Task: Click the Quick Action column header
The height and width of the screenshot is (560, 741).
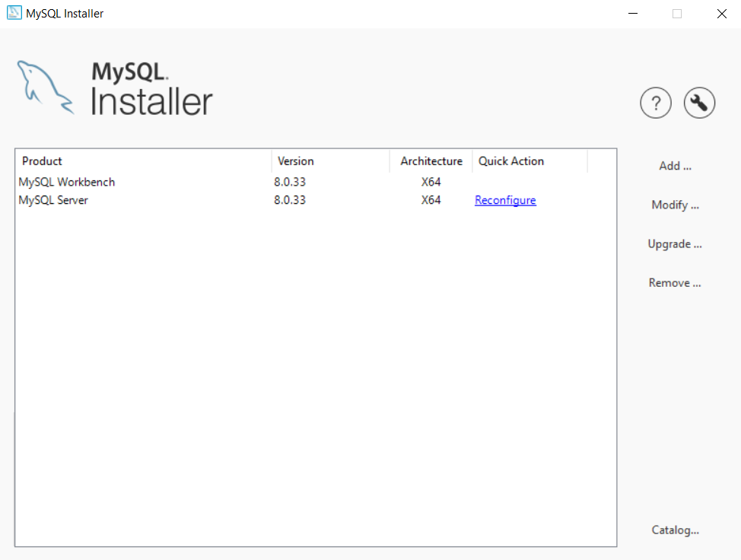Action: (x=510, y=161)
